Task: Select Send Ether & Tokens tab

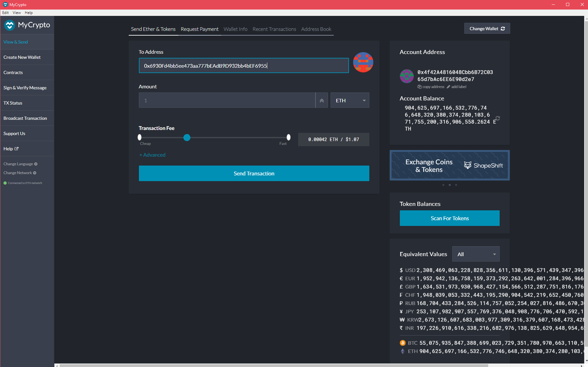Action: coord(153,29)
